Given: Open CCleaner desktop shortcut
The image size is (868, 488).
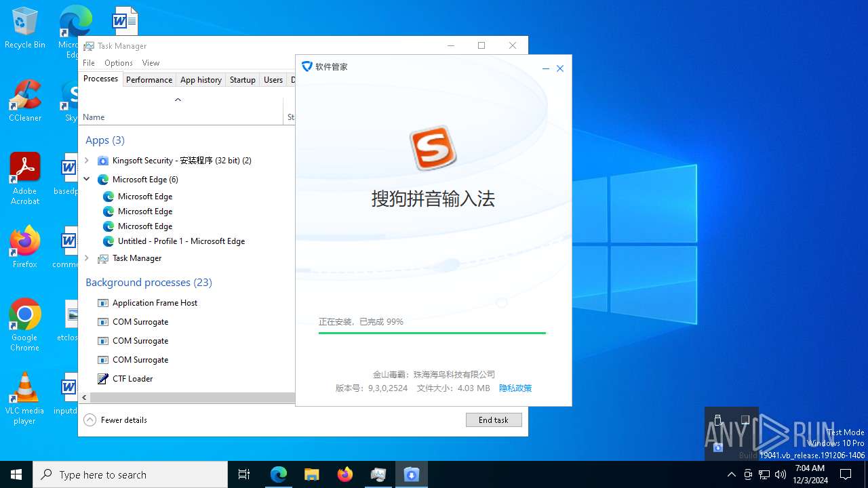Looking at the screenshot, I should (x=25, y=100).
